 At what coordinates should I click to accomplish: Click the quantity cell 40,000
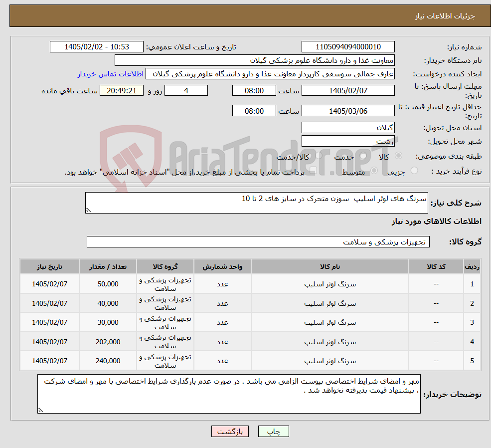(x=108, y=303)
